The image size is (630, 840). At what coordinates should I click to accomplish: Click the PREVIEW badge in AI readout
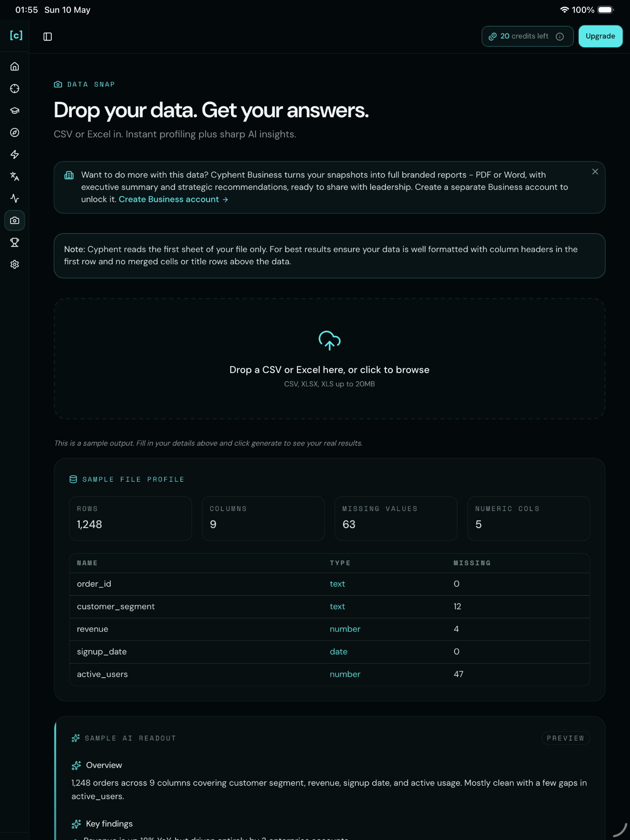[565, 738]
